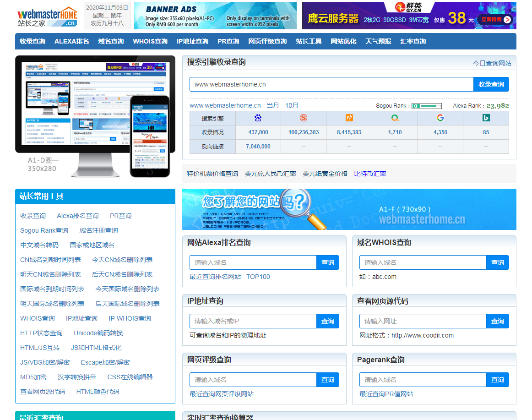Screen dimensions: 532x420
Task: Click the 360 search engine icon
Action: pos(395,118)
